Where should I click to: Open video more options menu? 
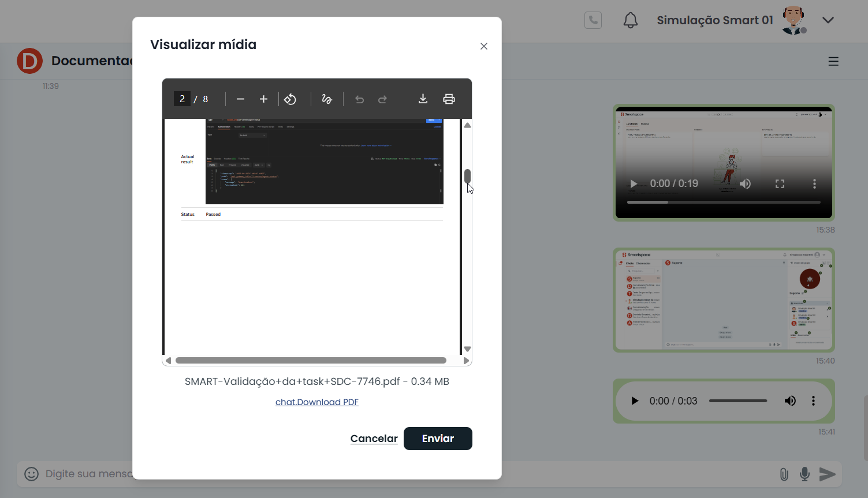pyautogui.click(x=814, y=184)
